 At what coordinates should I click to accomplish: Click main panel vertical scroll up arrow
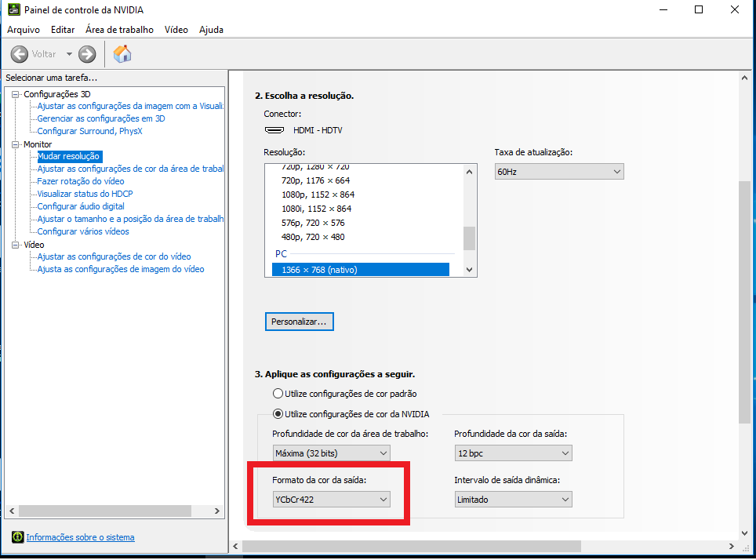pyautogui.click(x=744, y=78)
